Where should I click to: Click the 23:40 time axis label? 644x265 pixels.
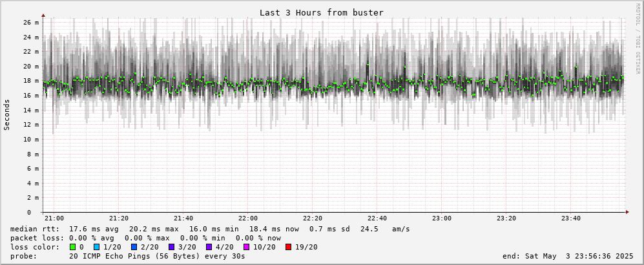tap(571, 218)
